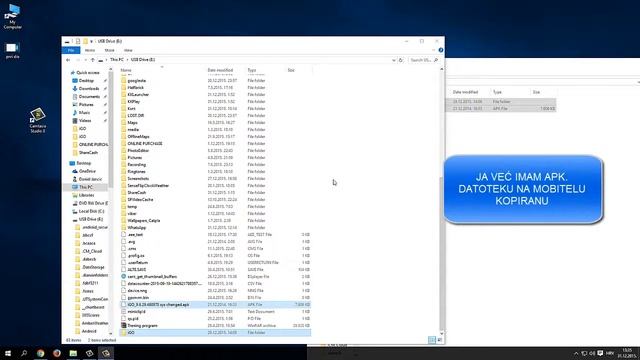Select highlighted iGO folder row in file list

coord(215,333)
